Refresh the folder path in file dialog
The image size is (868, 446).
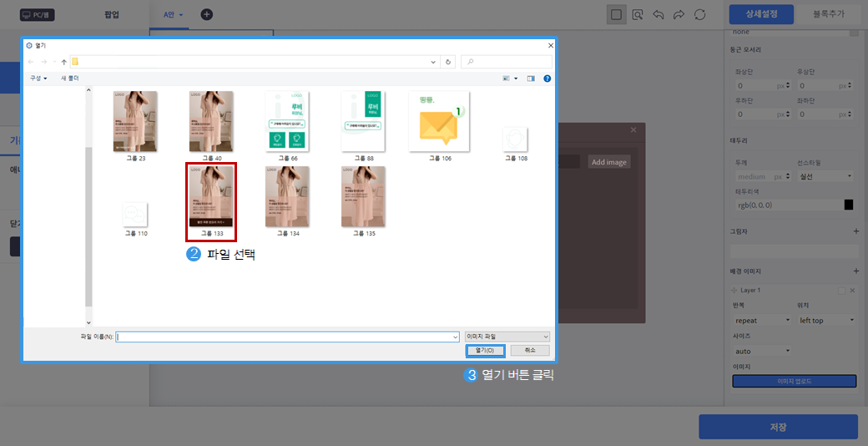click(449, 62)
